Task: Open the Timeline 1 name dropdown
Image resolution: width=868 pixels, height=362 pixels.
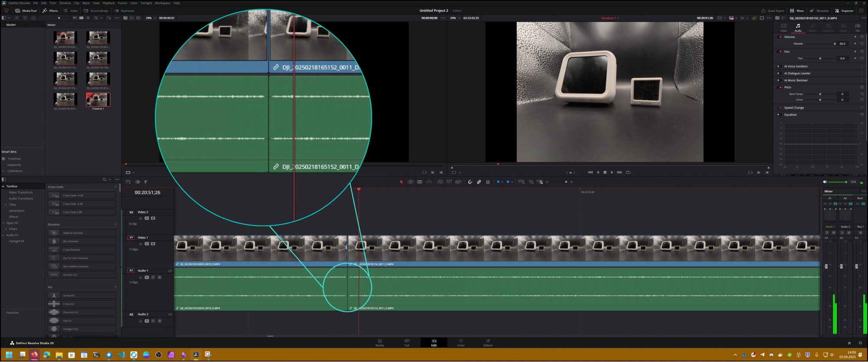Action: [618, 18]
